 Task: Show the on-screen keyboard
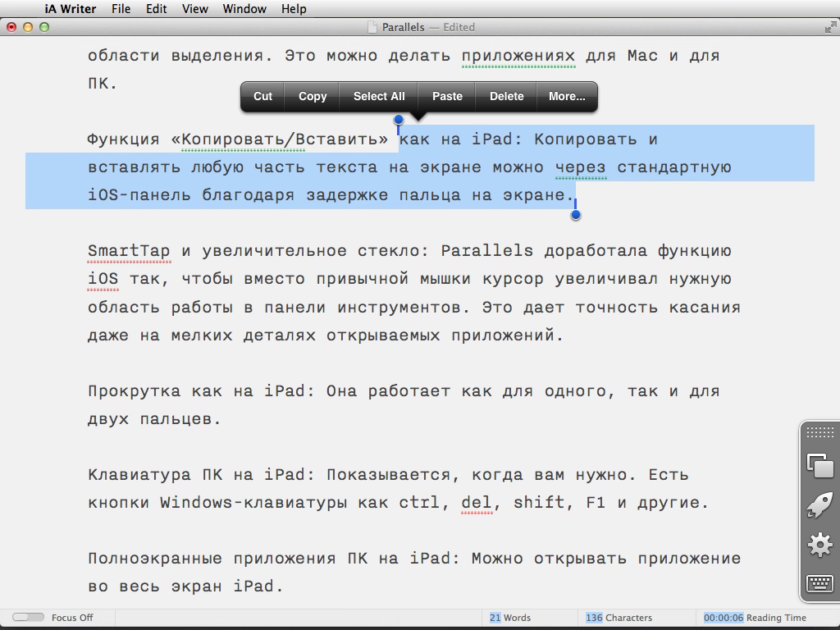(819, 583)
